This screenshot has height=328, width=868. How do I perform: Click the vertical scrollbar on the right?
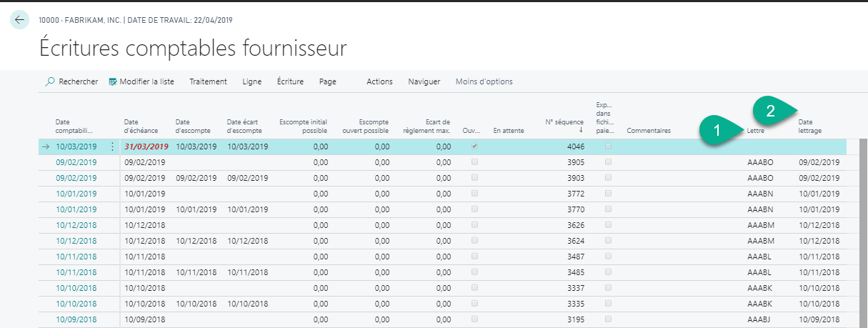863,229
